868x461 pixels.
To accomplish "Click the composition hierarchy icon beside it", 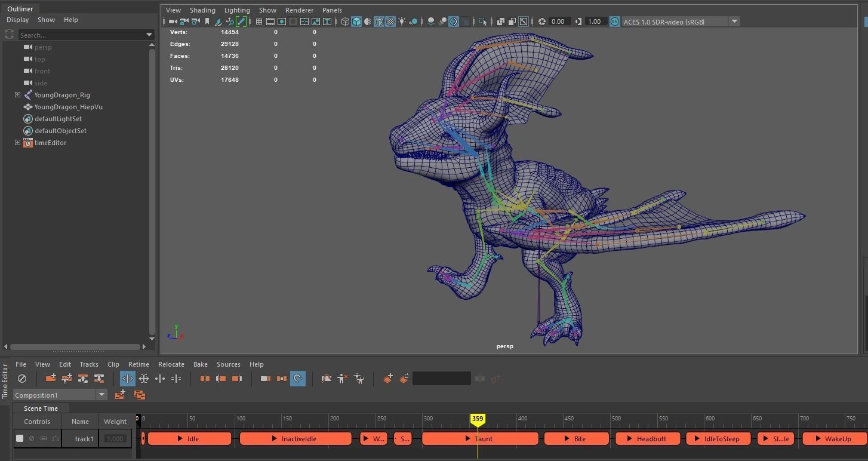I will tap(140, 395).
